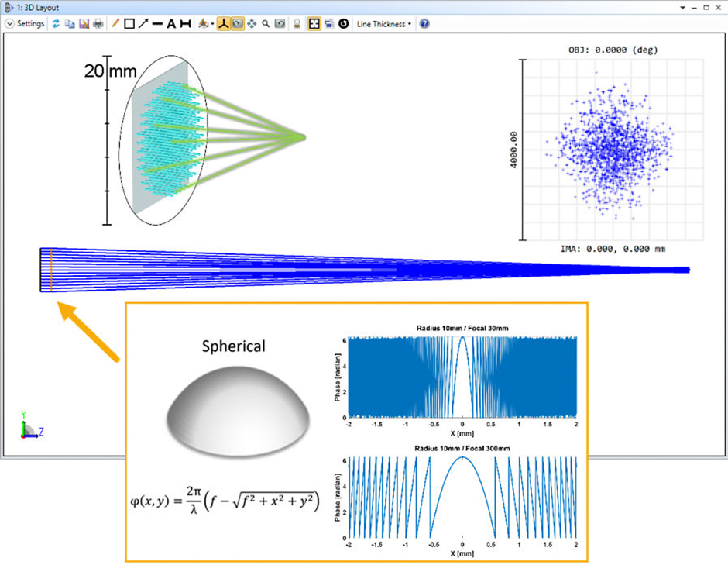Click the orange surface line in ray layout

pos(51,270)
